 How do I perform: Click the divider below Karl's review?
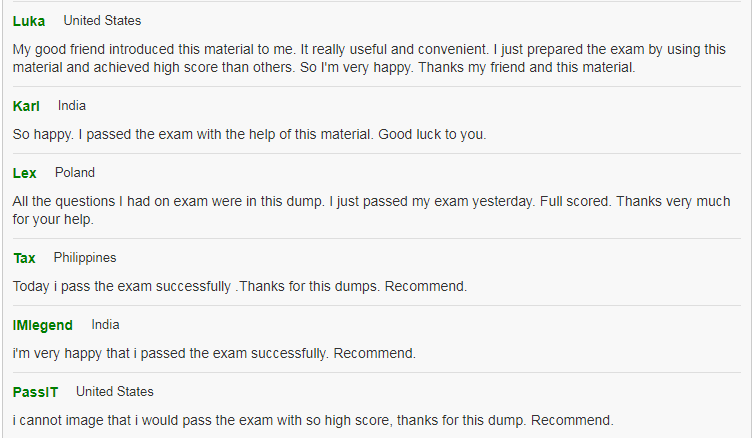[376, 154]
